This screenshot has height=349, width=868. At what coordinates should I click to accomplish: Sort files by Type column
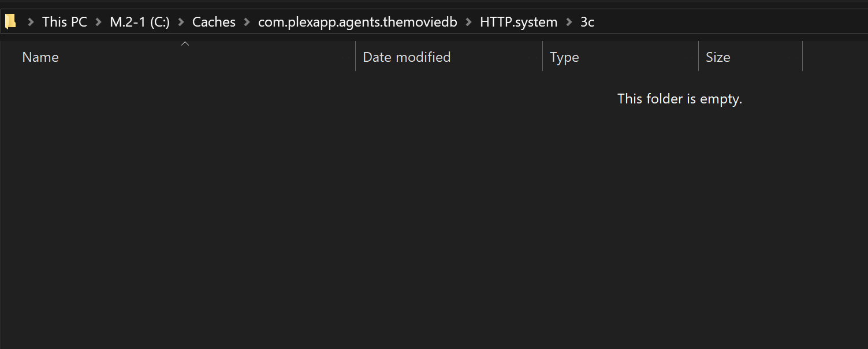(564, 57)
